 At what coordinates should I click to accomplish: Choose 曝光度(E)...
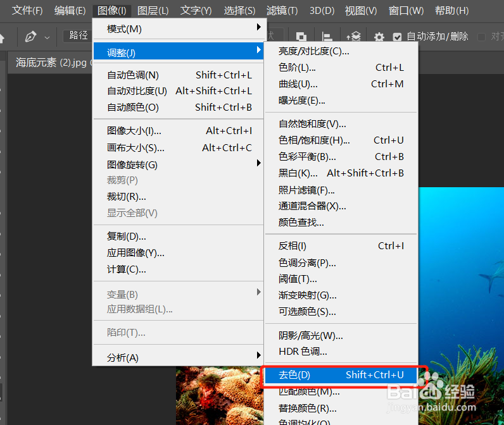pyautogui.click(x=341, y=101)
